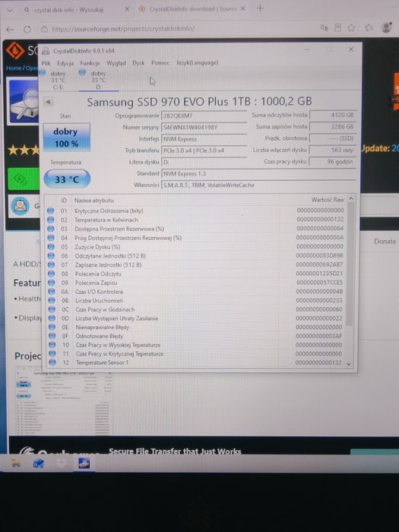The image size is (399, 532).
Task: Add page to favorites with star icon
Action: (351, 27)
